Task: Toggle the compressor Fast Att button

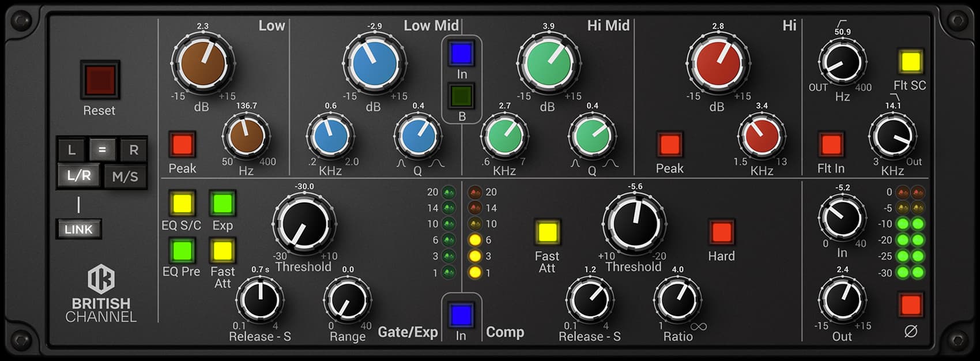Action: click(x=546, y=232)
